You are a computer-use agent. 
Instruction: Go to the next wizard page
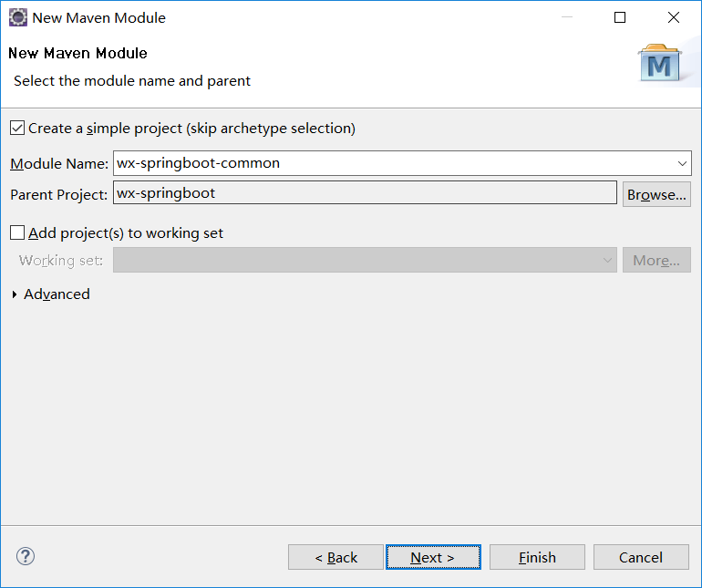[433, 557]
